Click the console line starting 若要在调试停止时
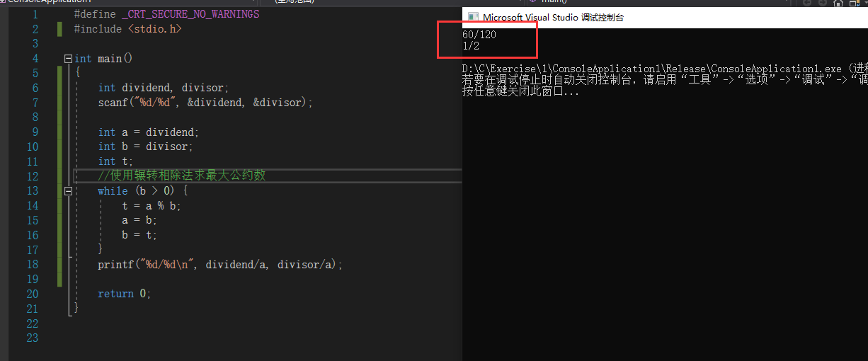The width and height of the screenshot is (868, 361). click(665, 80)
